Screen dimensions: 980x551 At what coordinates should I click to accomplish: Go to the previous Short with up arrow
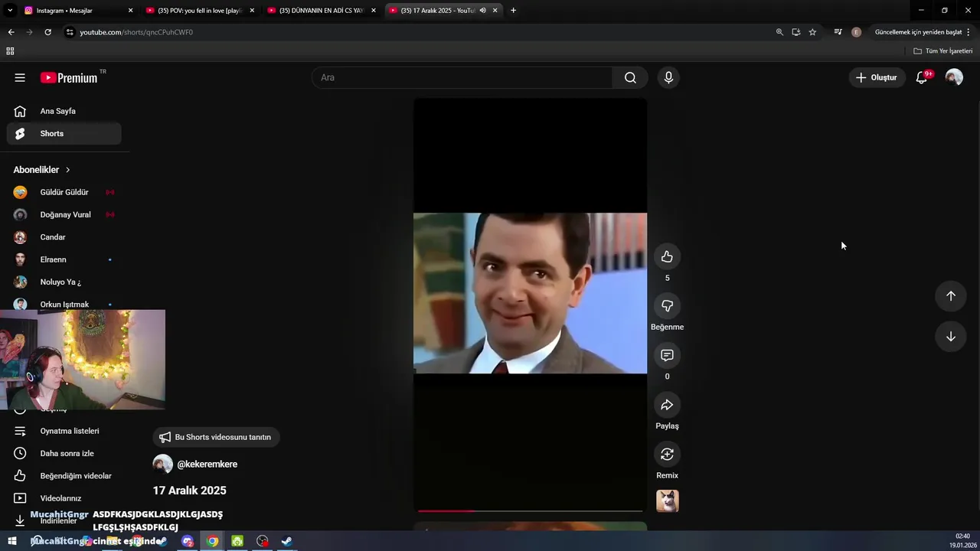[x=951, y=296]
